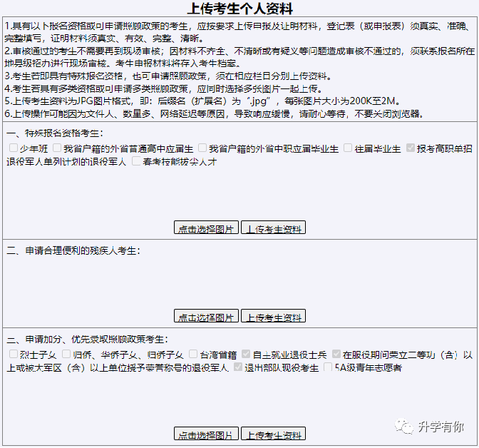479x448 pixels.
Task: Click instruction line 3 about 特殊报名资格
Action: pyautogui.click(x=168, y=76)
